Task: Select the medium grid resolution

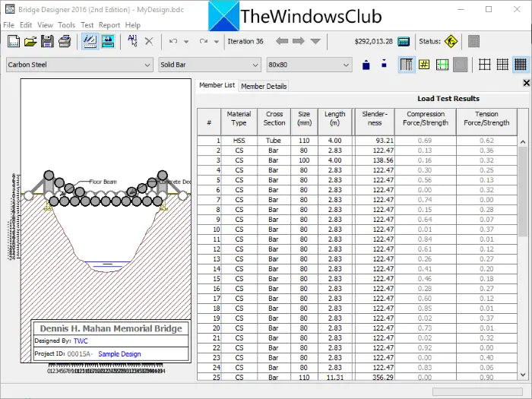Action: pos(502,65)
